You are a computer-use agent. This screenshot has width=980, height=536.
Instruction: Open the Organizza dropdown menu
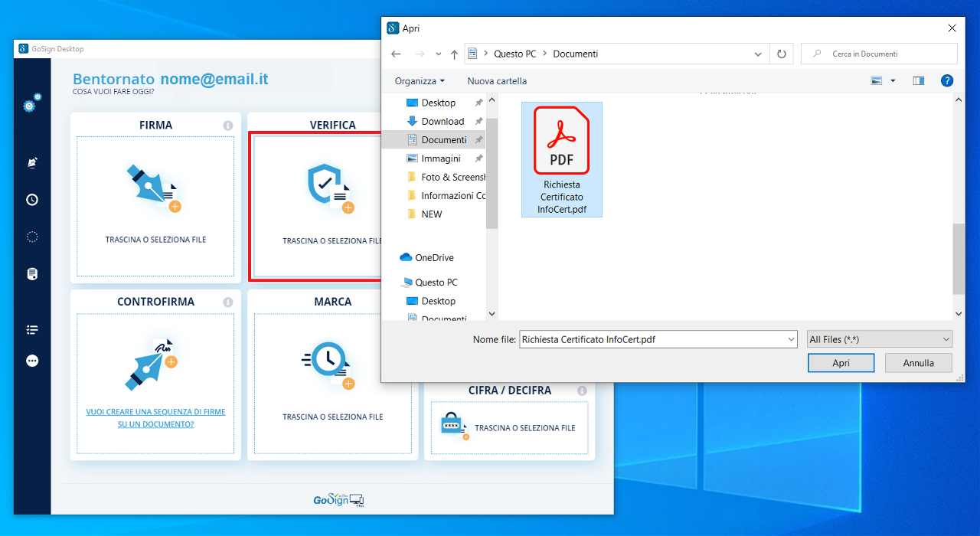coord(420,81)
